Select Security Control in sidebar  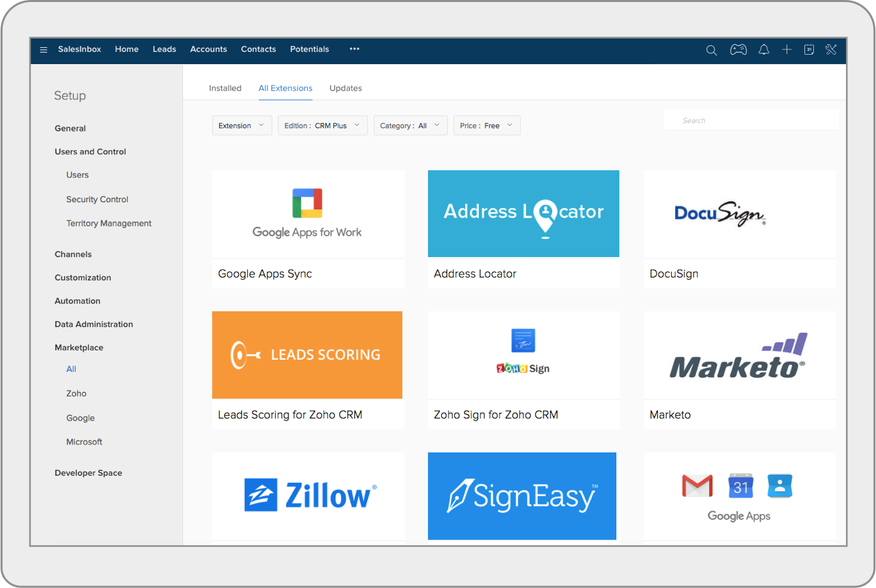pos(97,199)
